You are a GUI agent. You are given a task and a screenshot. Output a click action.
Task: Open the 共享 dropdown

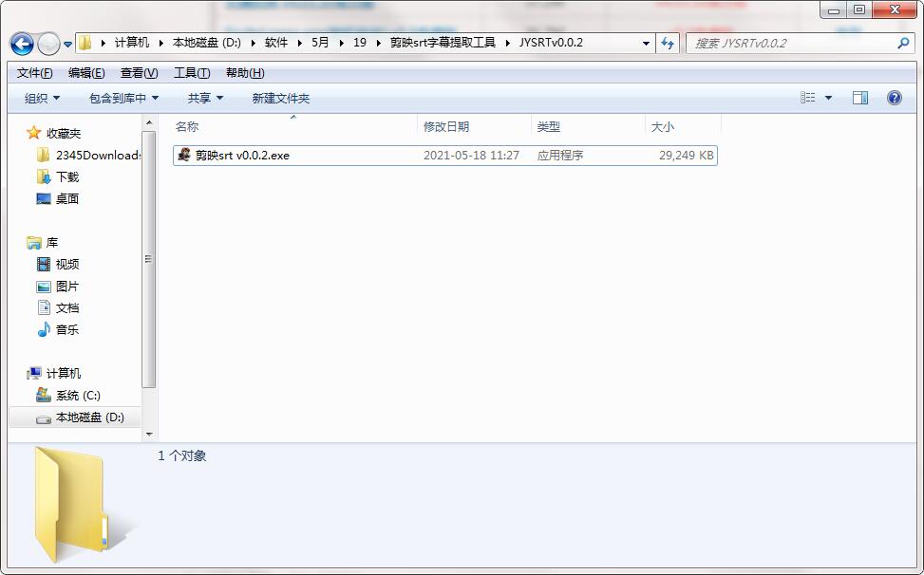click(x=205, y=99)
